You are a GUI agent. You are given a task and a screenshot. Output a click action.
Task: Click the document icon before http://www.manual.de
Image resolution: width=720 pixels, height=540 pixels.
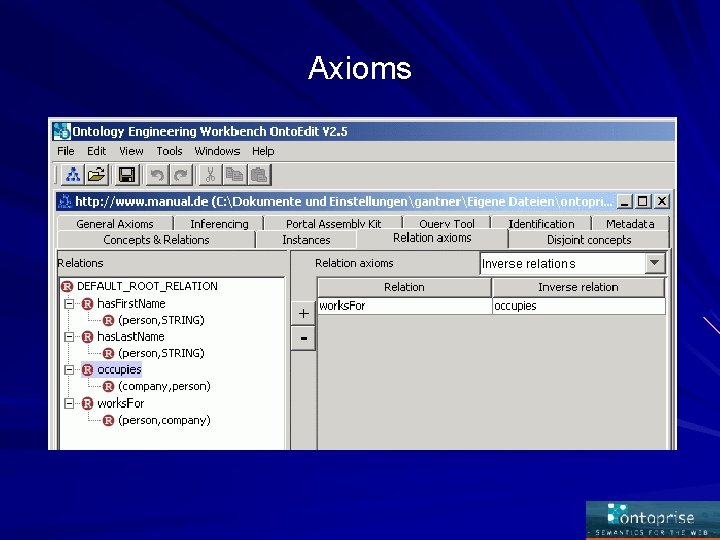point(65,201)
